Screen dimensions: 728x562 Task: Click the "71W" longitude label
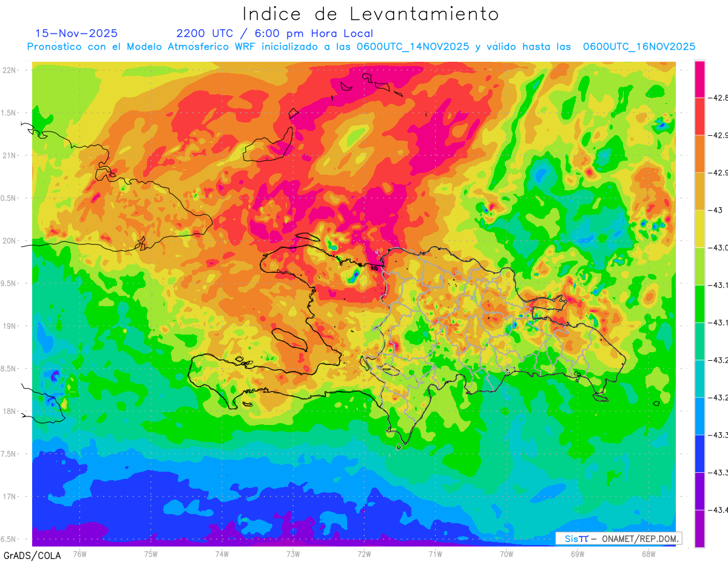[x=435, y=554]
